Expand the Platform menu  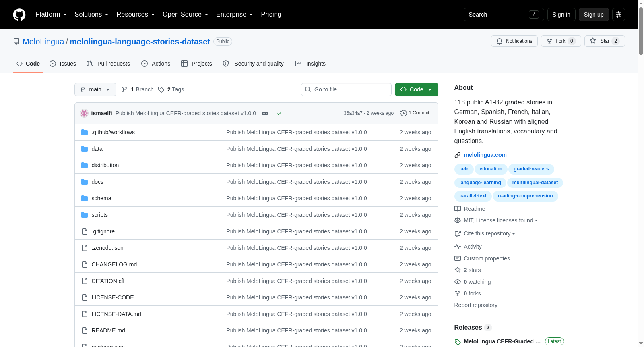(x=51, y=15)
